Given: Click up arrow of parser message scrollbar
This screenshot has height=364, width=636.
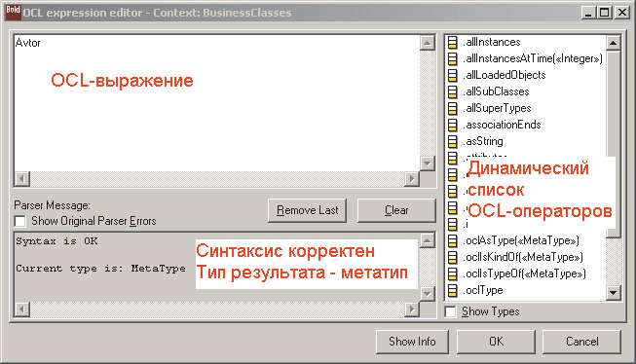Looking at the screenshot, I should [428, 240].
